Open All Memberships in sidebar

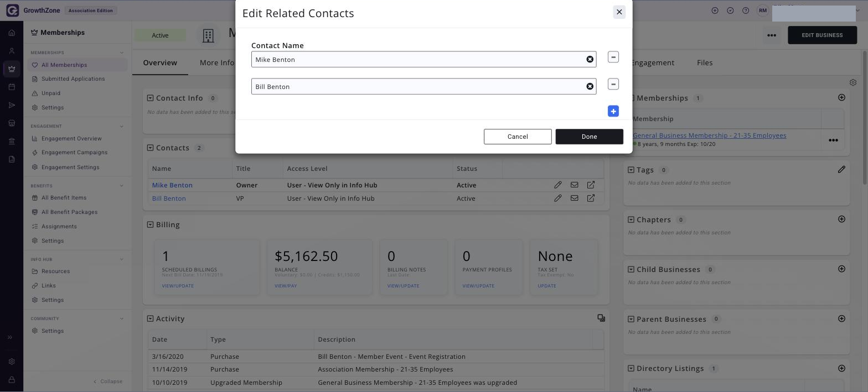tap(64, 65)
